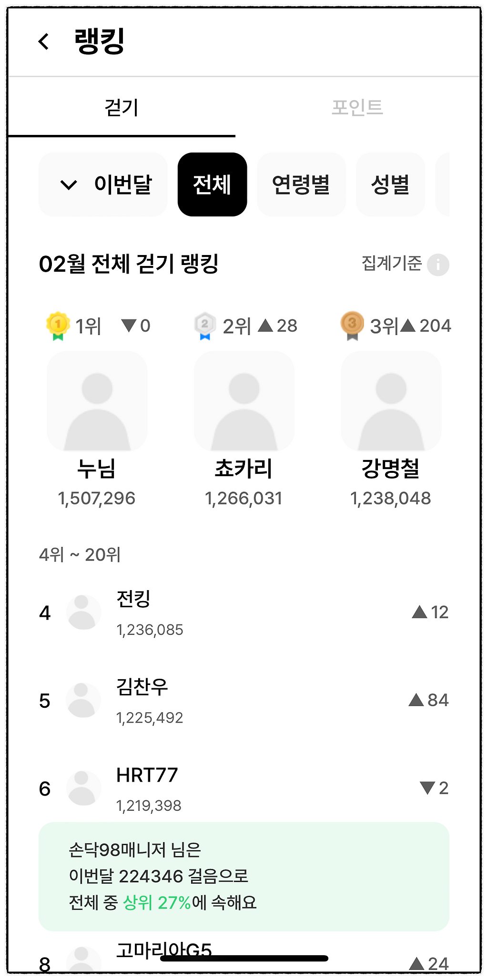
Task: Tap the gold 1위 medal icon
Action: point(58,326)
